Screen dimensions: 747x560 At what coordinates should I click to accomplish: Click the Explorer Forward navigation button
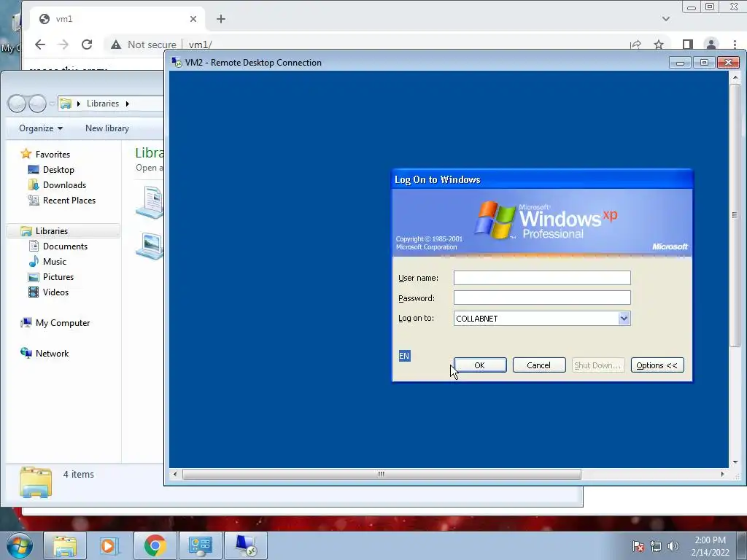click(37, 104)
